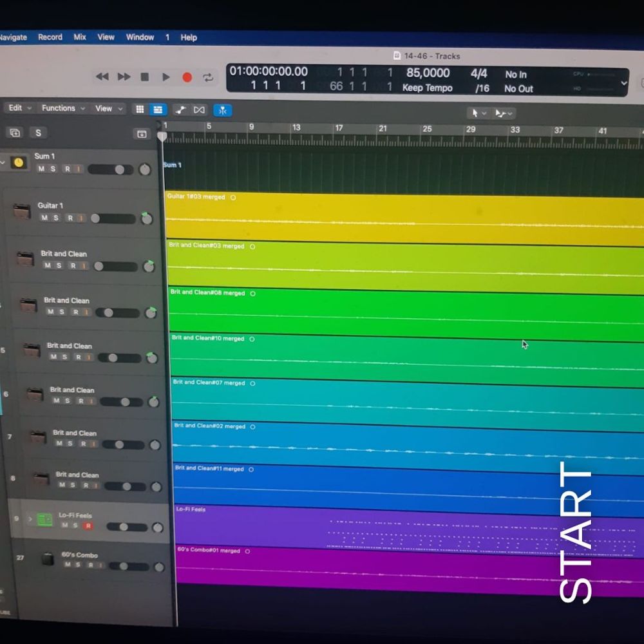The height and width of the screenshot is (644, 644).
Task: Select the Lo-Fi Feels purple MIDI region
Action: coord(408,530)
